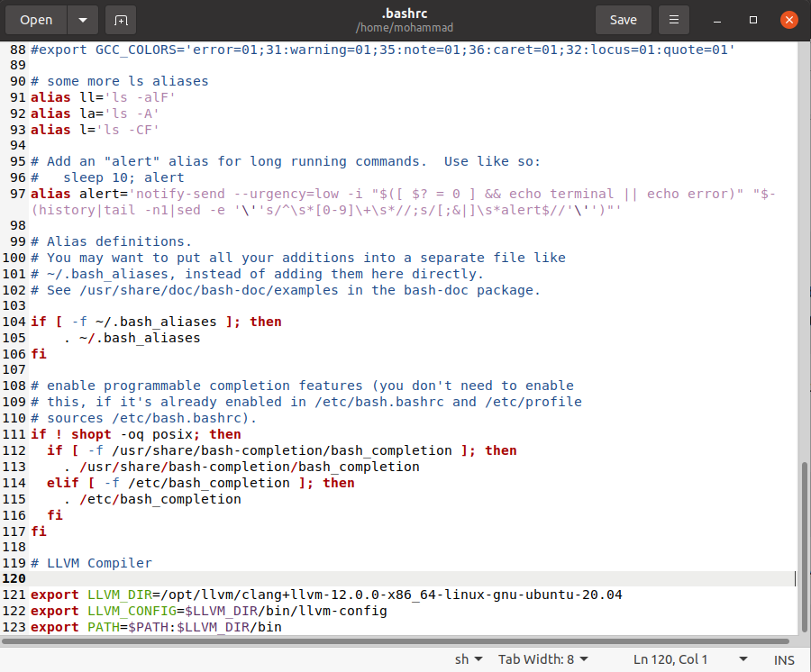Place cursor on the 'if ! shopt -oq posix' line

pyautogui.click(x=135, y=434)
